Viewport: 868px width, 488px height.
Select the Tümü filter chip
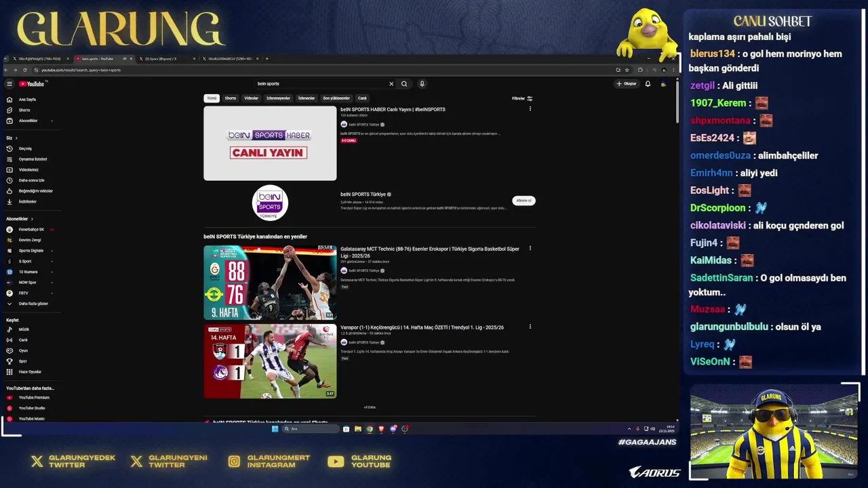pos(212,98)
